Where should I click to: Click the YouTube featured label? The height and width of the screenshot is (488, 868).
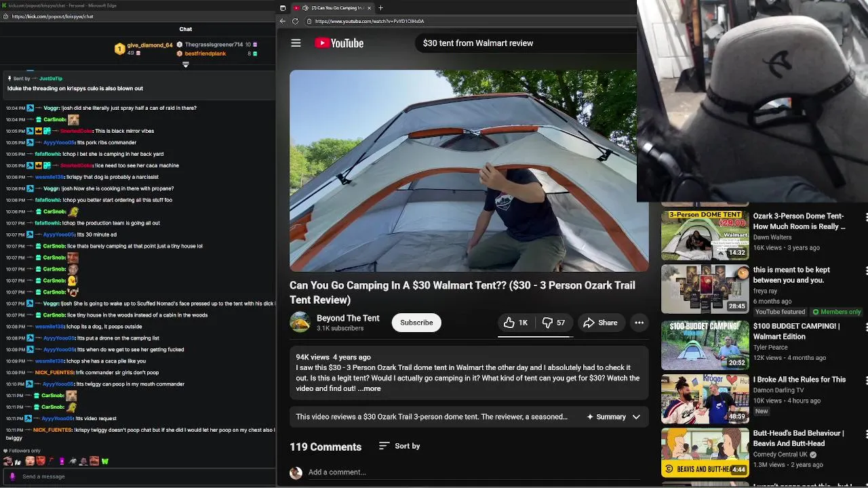pyautogui.click(x=780, y=312)
